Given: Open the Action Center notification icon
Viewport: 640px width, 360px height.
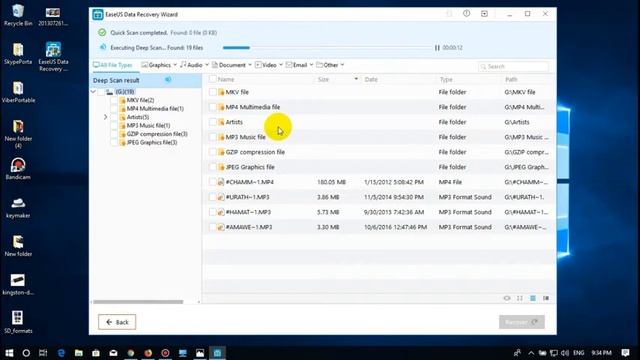Looking at the screenshot, I should click(x=625, y=353).
